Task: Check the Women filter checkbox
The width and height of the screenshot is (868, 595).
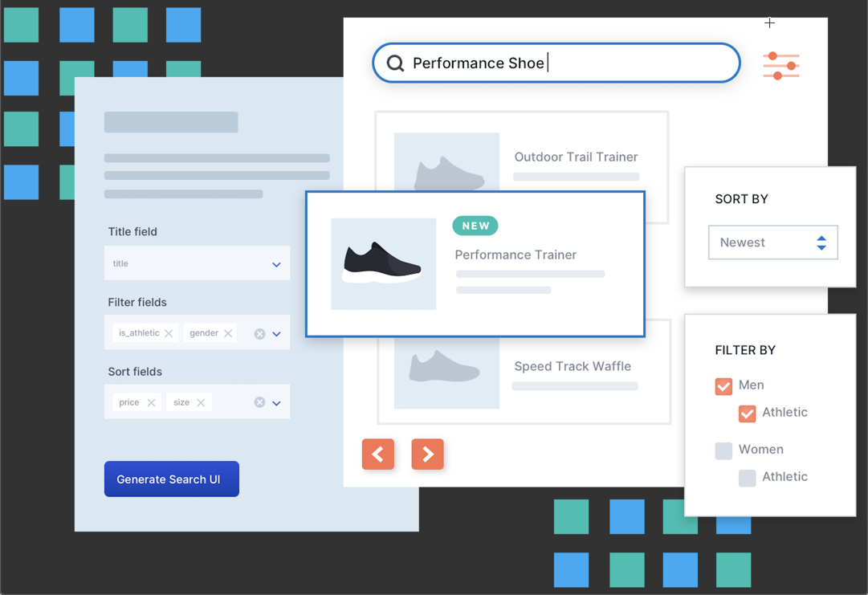Action: point(723,450)
